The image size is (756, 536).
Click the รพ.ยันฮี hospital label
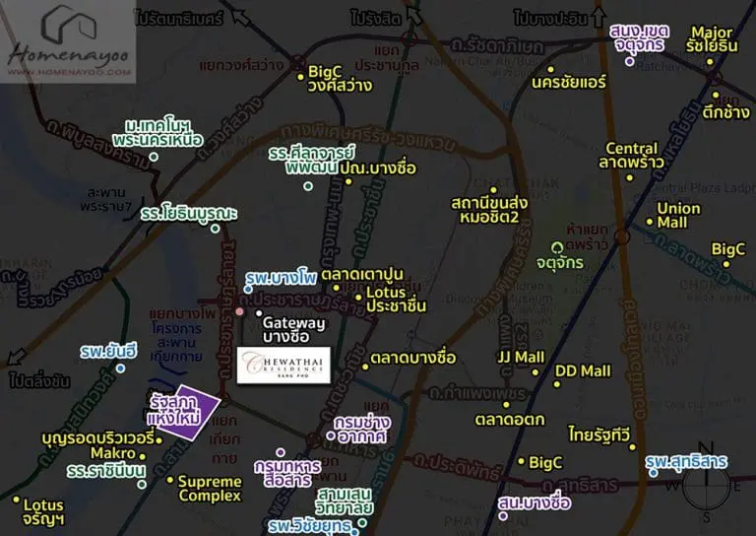(109, 351)
